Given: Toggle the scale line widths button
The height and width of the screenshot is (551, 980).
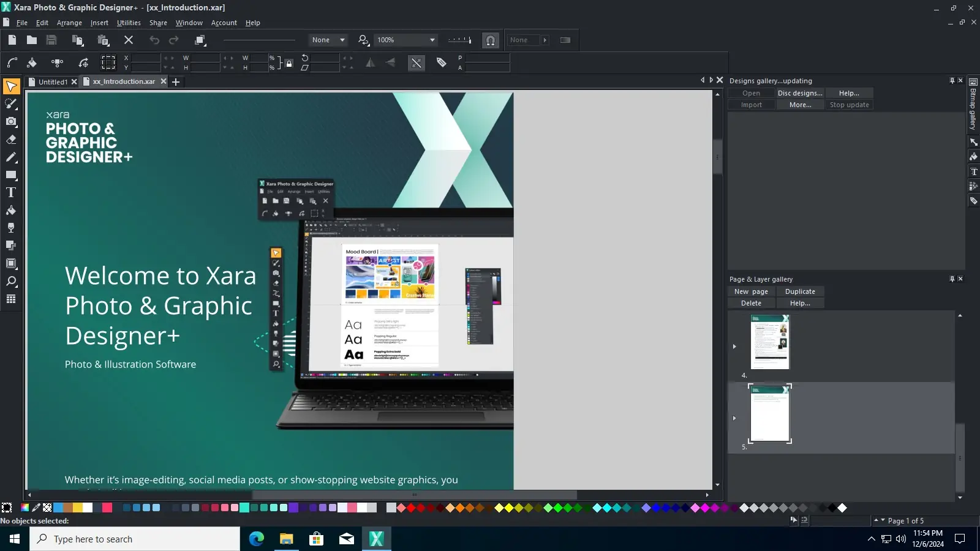Looking at the screenshot, I should [x=417, y=62].
